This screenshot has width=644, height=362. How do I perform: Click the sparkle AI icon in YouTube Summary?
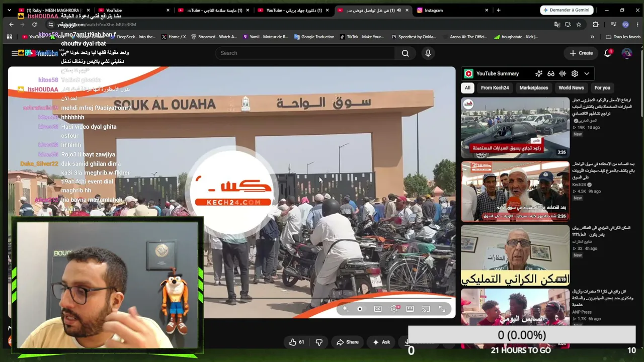pos(539,73)
